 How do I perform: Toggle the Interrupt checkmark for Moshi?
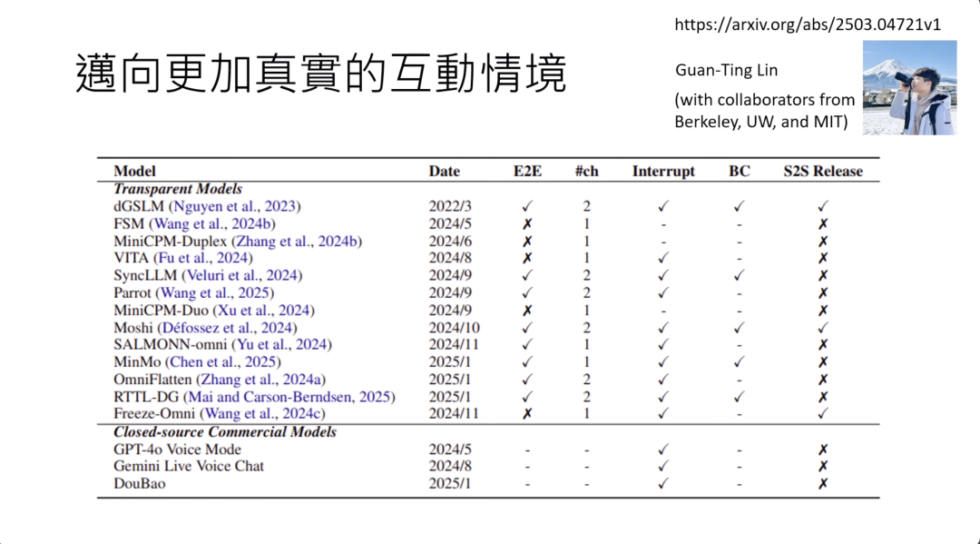tap(662, 327)
